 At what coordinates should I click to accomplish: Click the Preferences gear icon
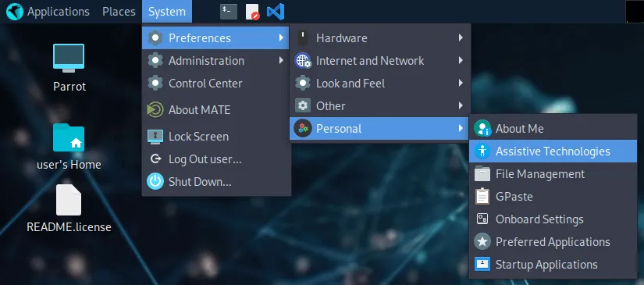(x=155, y=37)
